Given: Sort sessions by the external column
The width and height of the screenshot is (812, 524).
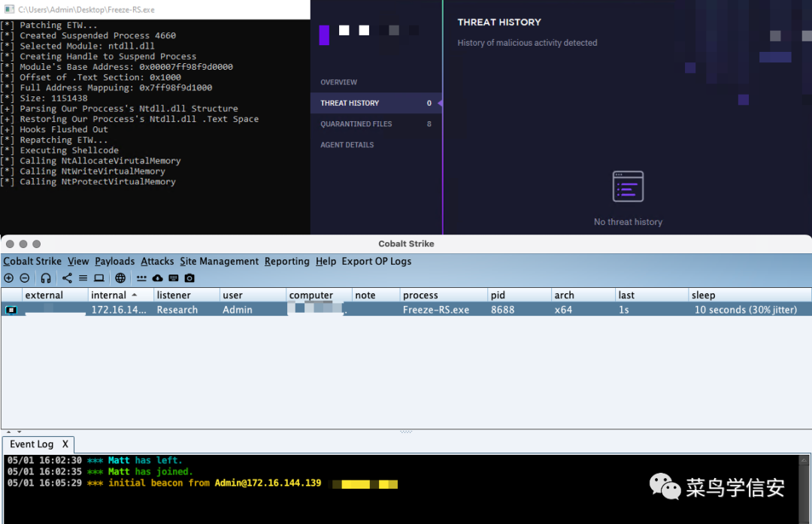Looking at the screenshot, I should [56, 295].
